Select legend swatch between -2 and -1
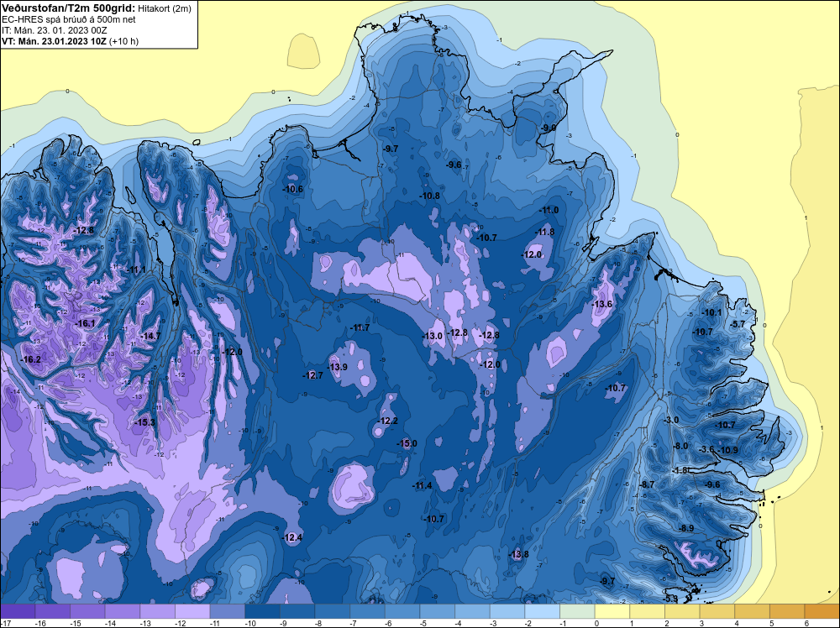 (542, 611)
